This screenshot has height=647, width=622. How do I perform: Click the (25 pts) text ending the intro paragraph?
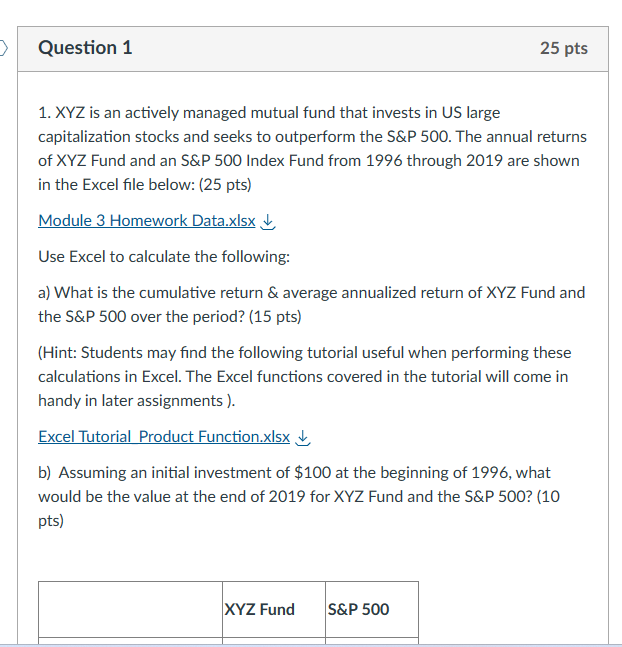click(225, 184)
